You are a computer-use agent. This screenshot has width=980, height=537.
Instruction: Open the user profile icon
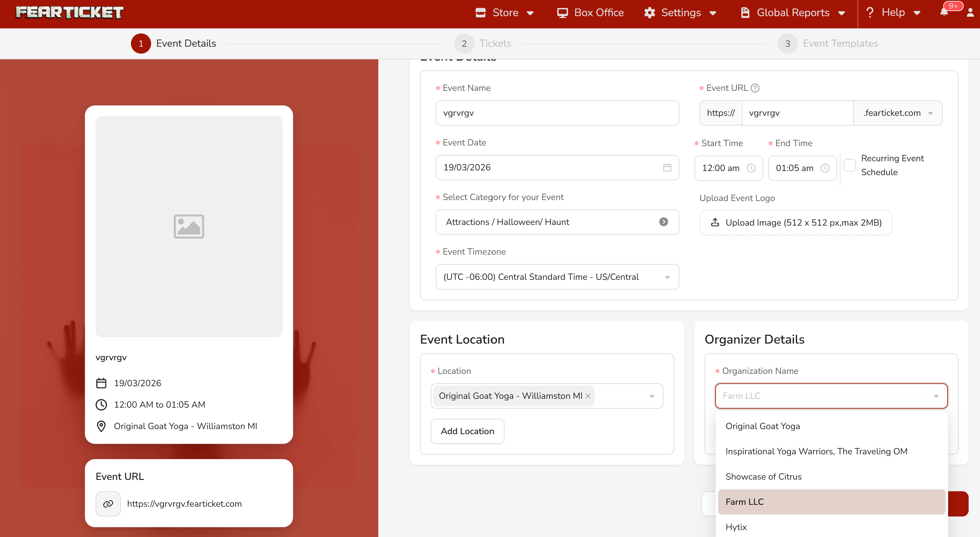[x=970, y=13]
